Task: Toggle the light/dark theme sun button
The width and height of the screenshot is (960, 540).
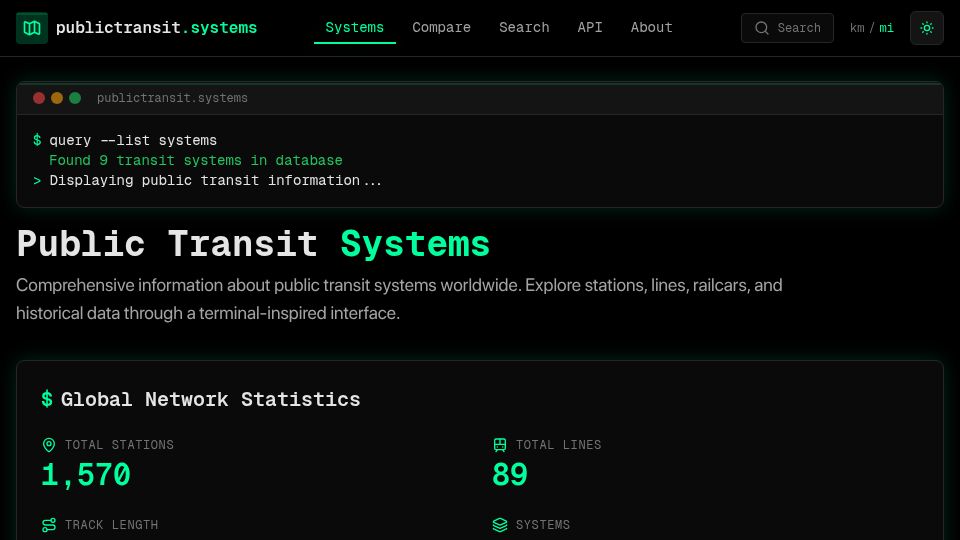Action: [927, 28]
